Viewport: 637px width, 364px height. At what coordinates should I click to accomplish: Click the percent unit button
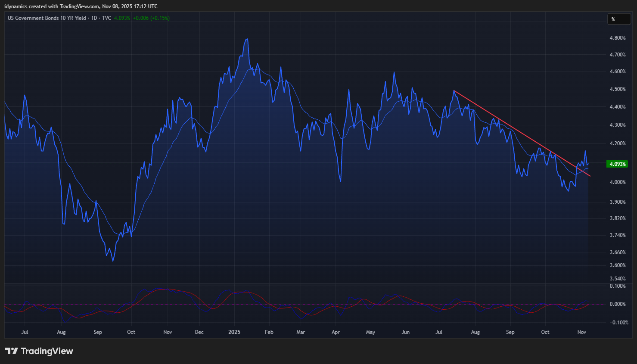click(x=619, y=19)
